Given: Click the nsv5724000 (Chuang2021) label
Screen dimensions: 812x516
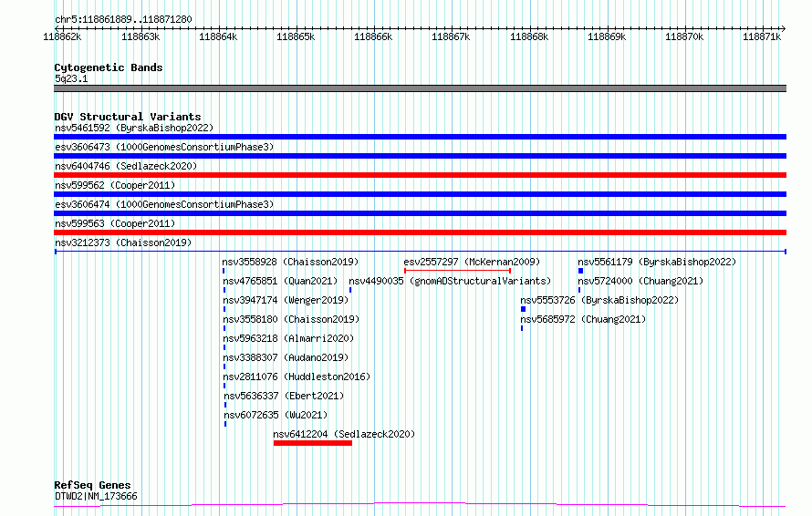Looking at the screenshot, I should coord(641,281).
